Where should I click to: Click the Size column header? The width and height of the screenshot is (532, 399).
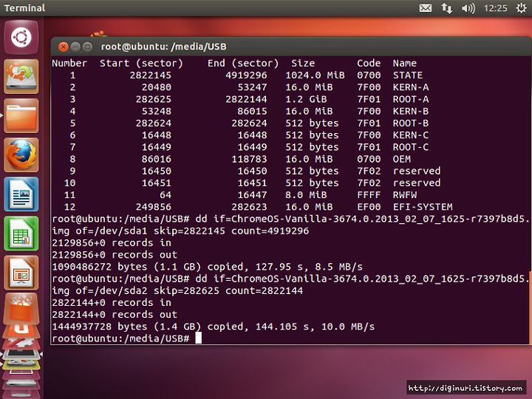303,63
